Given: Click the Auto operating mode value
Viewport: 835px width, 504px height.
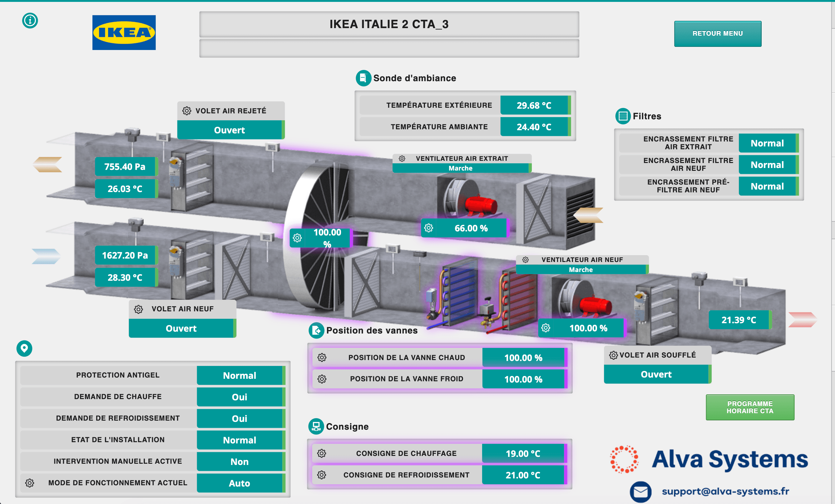Looking at the screenshot, I should pyautogui.click(x=241, y=483).
